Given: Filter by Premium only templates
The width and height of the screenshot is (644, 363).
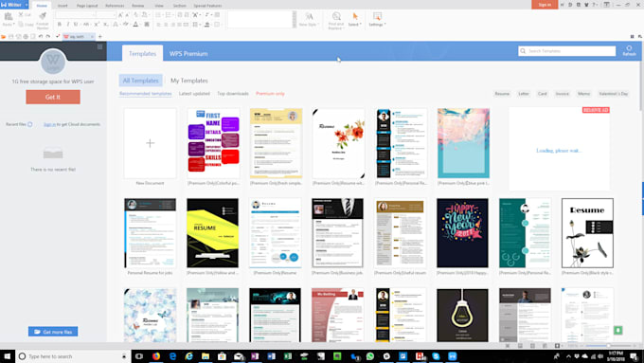Looking at the screenshot, I should pyautogui.click(x=270, y=94).
